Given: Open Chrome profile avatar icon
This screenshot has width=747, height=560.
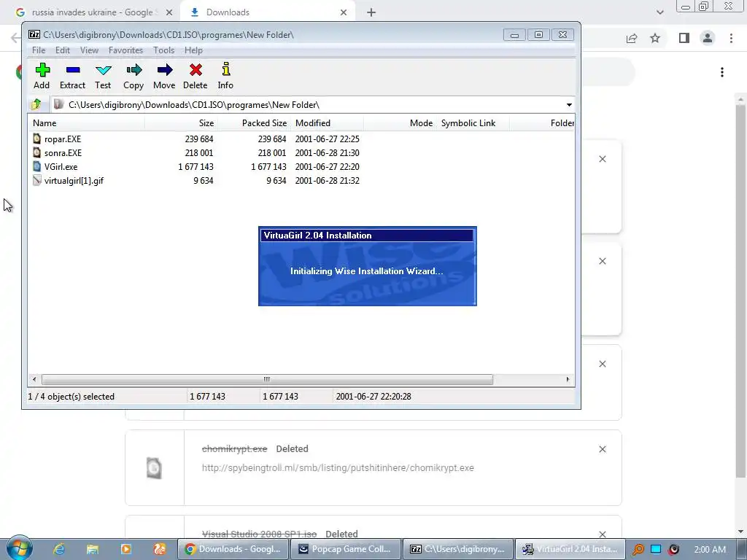Looking at the screenshot, I should coord(708,38).
